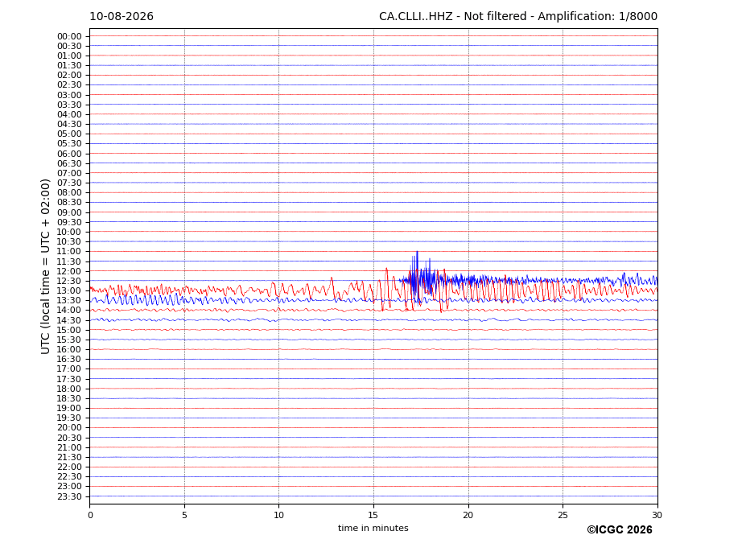This screenshot has height=560, width=746.
Task: Select the 12:00 time row label
Action: (69, 272)
